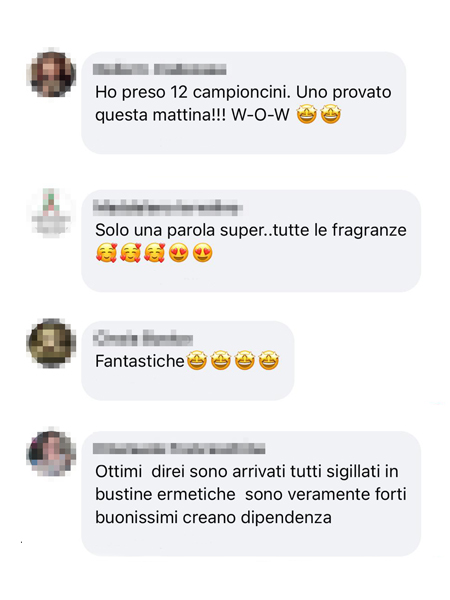Open avatar next to the Fantastiche comment
Screen dimensions: 450x600
pos(51,343)
